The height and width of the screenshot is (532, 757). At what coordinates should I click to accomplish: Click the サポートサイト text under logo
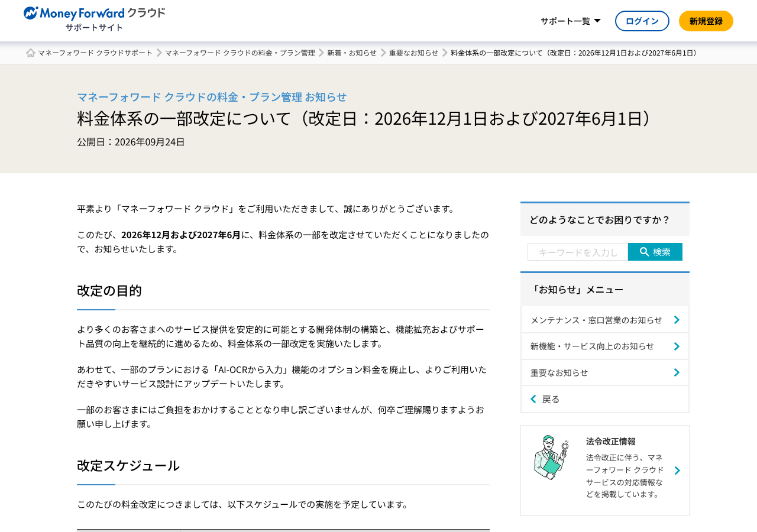coord(94,27)
